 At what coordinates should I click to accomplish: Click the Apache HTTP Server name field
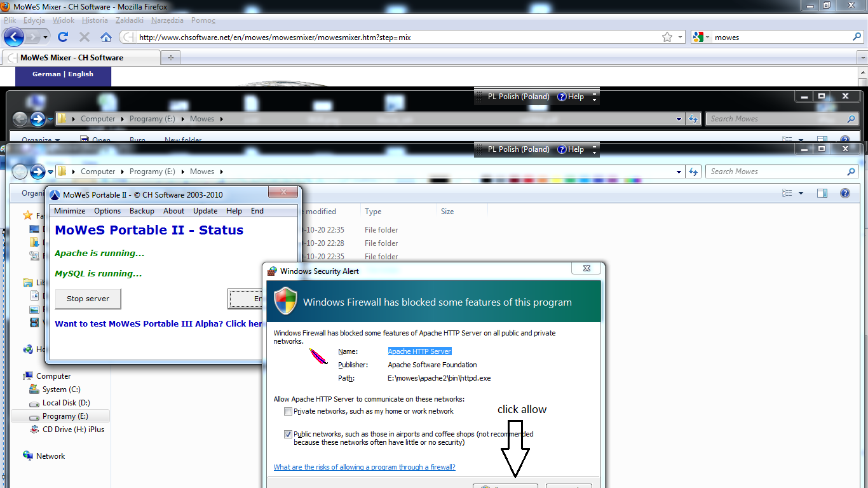[x=419, y=351]
